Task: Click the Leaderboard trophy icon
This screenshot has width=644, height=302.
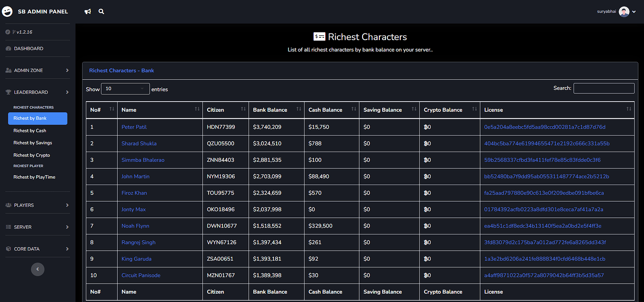Action: click(8, 92)
